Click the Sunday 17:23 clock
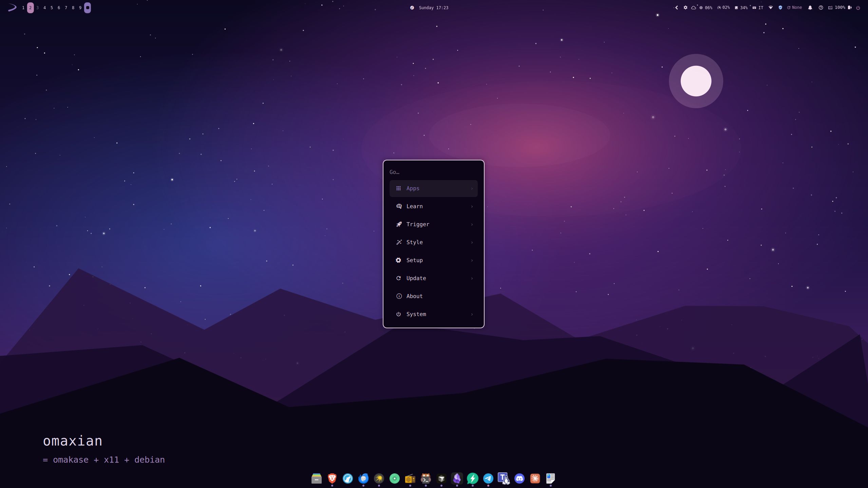868x488 pixels. click(x=433, y=7)
